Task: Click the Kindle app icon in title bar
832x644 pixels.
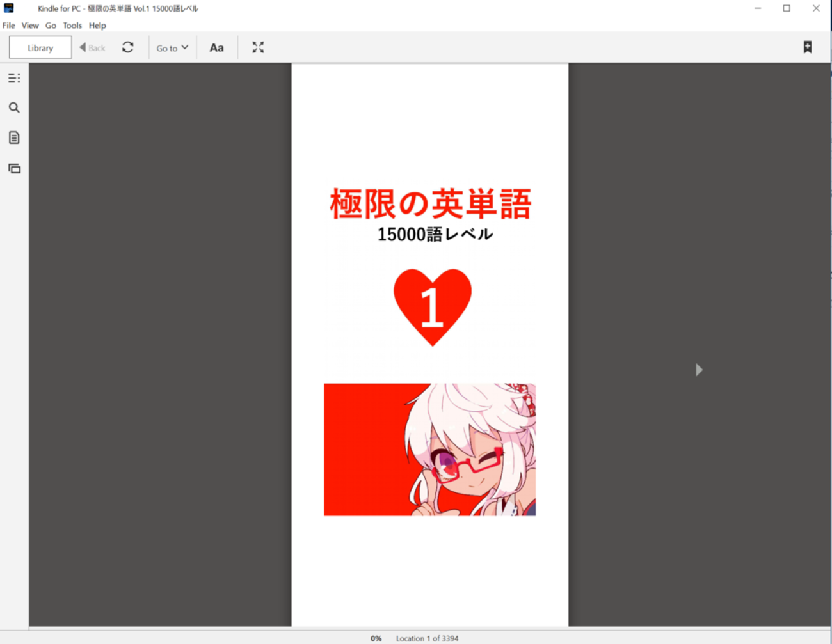Action: click(9, 8)
